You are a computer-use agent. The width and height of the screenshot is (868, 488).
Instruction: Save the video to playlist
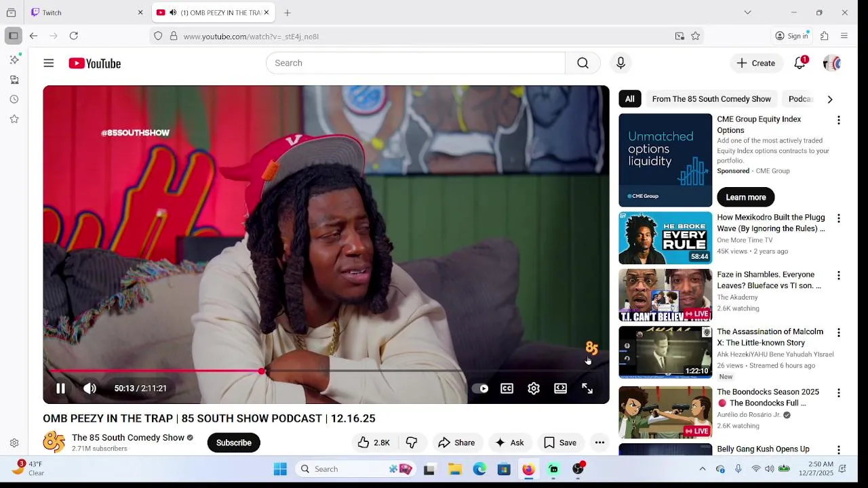(x=560, y=443)
